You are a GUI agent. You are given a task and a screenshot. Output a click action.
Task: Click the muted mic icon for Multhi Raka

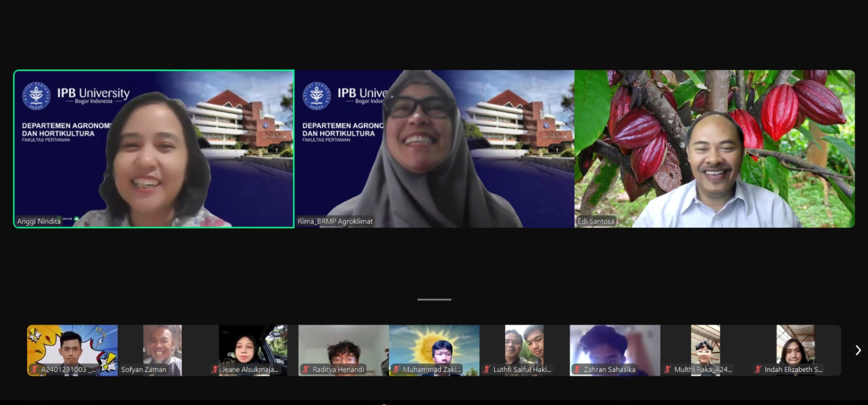(668, 369)
